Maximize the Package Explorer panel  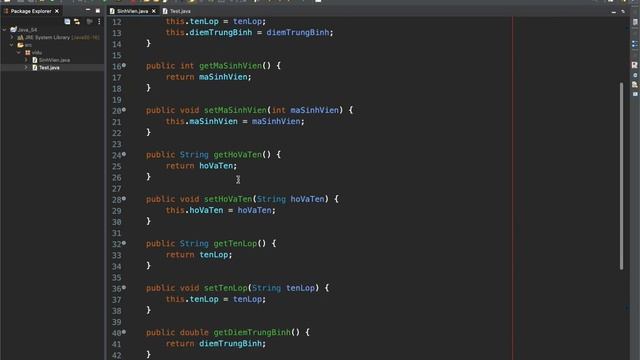click(x=98, y=11)
